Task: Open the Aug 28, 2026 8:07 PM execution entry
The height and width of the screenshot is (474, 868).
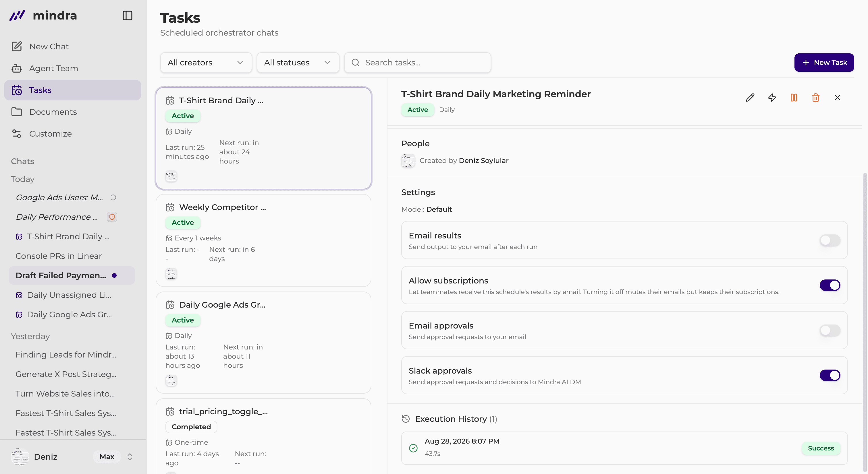Action: [624, 448]
